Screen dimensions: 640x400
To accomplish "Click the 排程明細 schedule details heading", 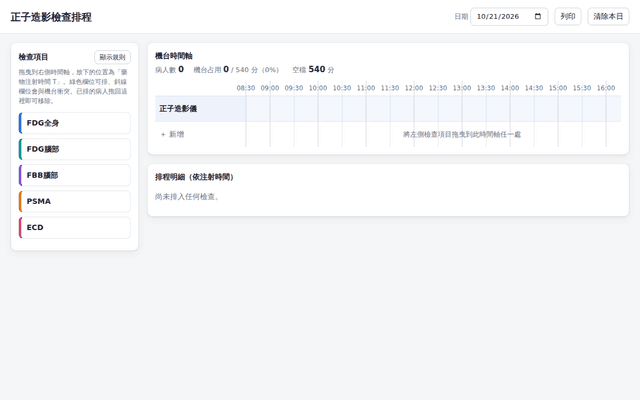I will pyautogui.click(x=194, y=177).
